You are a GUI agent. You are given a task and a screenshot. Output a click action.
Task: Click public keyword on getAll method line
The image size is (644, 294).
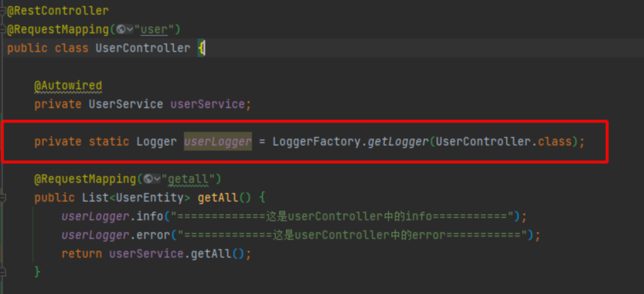54,198
